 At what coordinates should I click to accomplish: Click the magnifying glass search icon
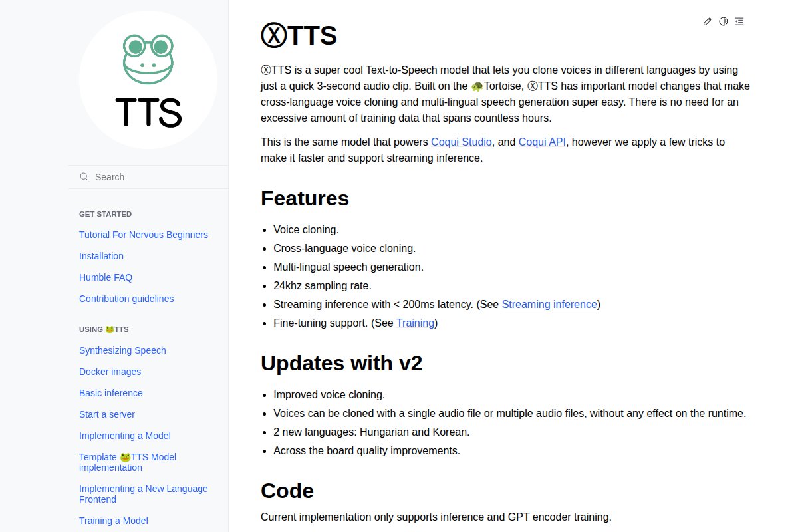coord(84,177)
